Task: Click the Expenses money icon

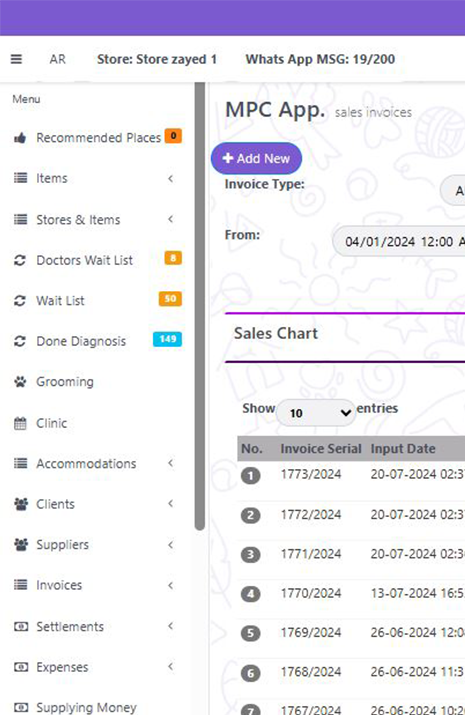Action: [21, 667]
